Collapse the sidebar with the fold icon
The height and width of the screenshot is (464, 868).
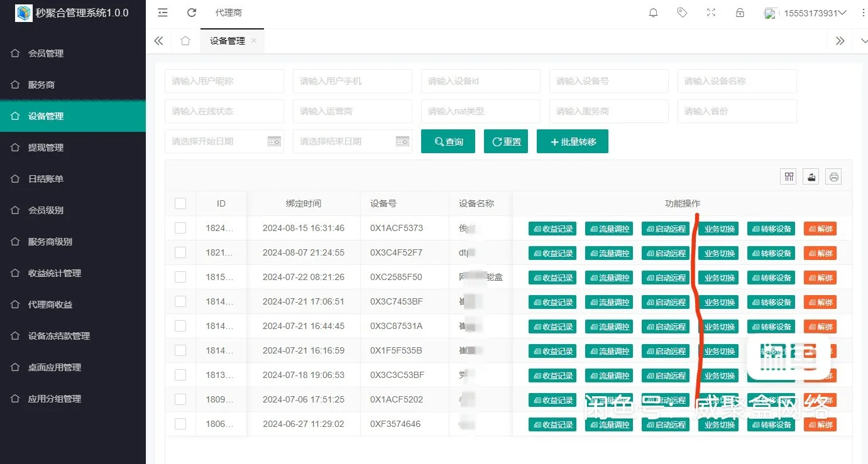[163, 13]
